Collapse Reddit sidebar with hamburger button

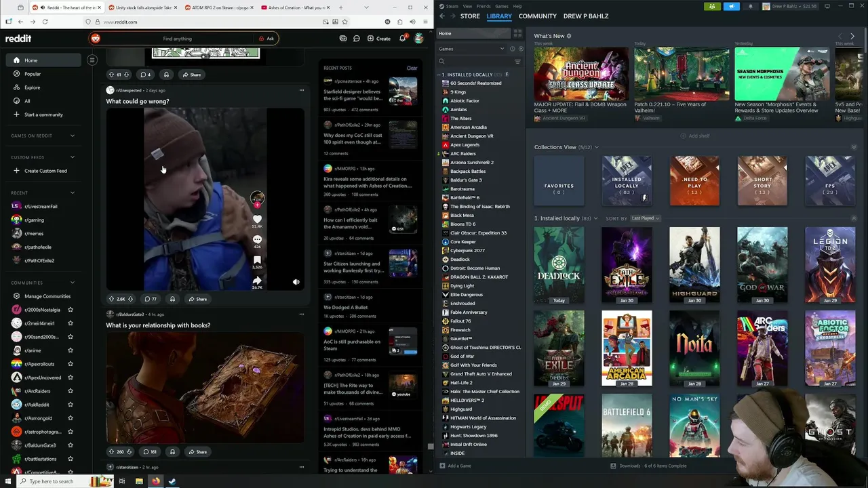[x=92, y=60]
